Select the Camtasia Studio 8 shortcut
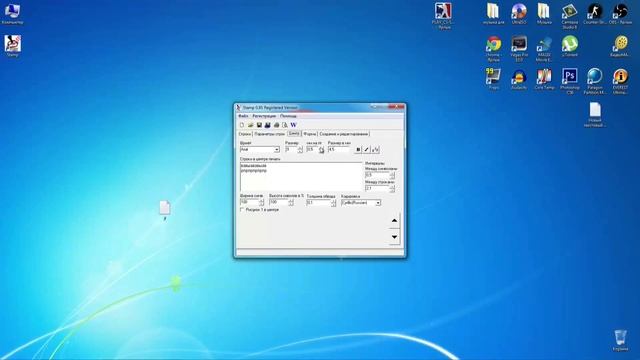This screenshot has height=360, width=640. coord(569,16)
